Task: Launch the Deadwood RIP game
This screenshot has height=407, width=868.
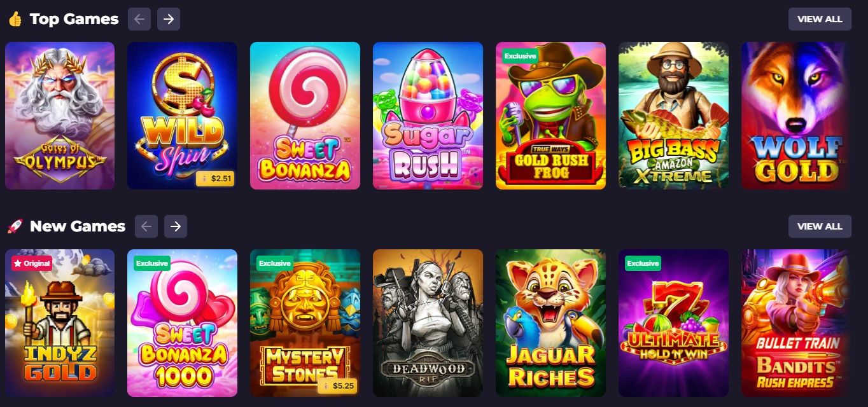Action: coord(428,323)
